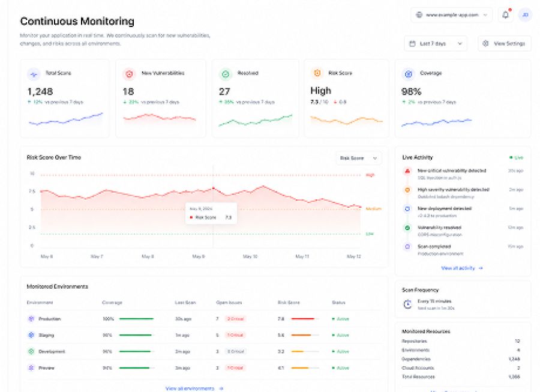This screenshot has height=392, width=540.
Task: Follow the View all environments link
Action: pyautogui.click(x=194, y=388)
